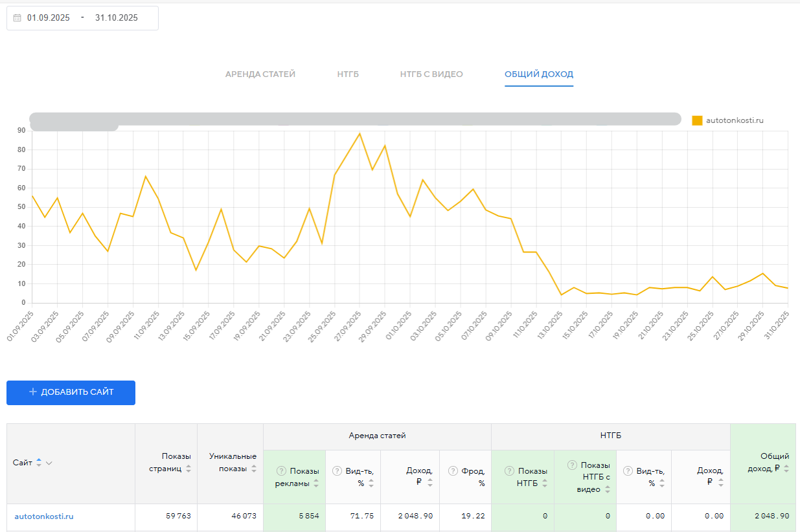
Task: Click help icon next to Фрод, %
Action: (453, 471)
